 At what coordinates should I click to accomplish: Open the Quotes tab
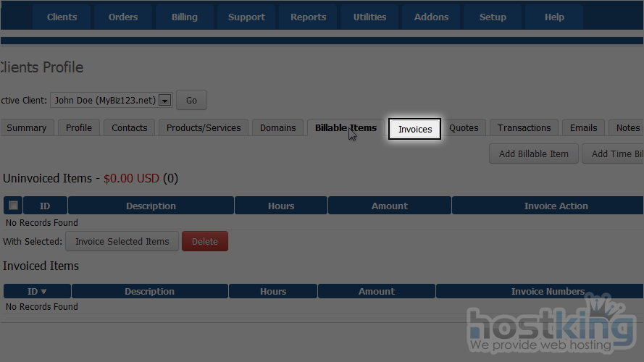(464, 128)
